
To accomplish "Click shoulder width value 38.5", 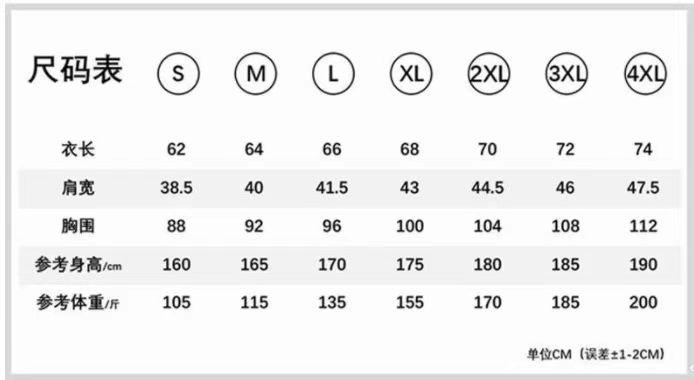I will 177,188.
